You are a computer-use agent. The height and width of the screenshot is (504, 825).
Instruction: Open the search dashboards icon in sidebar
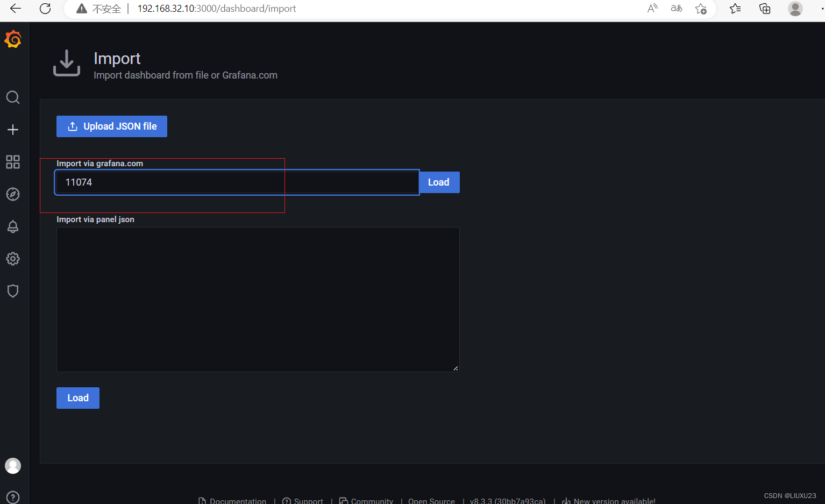[13, 97]
